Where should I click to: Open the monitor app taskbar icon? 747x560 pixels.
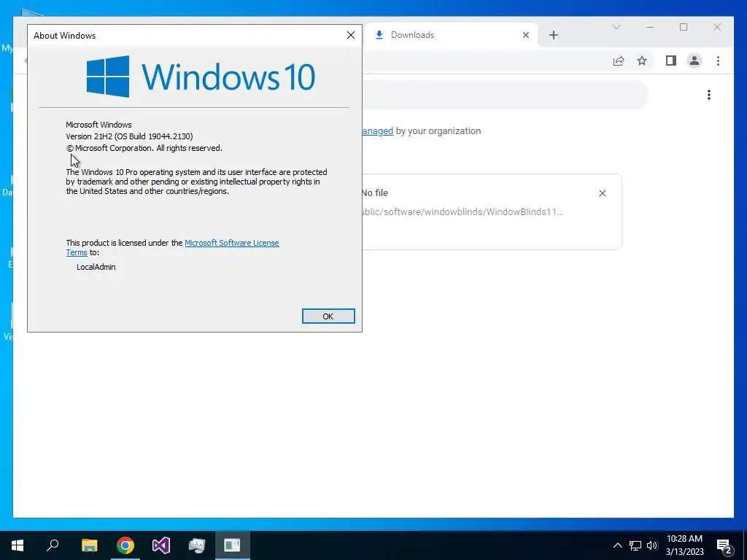(197, 545)
